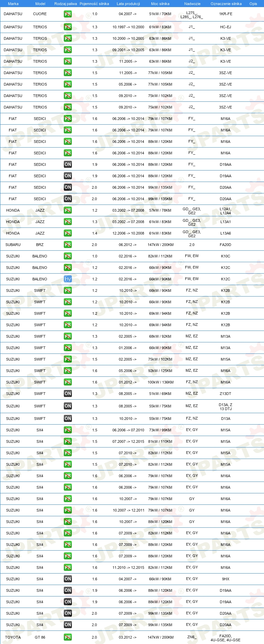Select the 68kW / 92KM power value
The image size is (264, 644).
pyautogui.click(x=160, y=336)
